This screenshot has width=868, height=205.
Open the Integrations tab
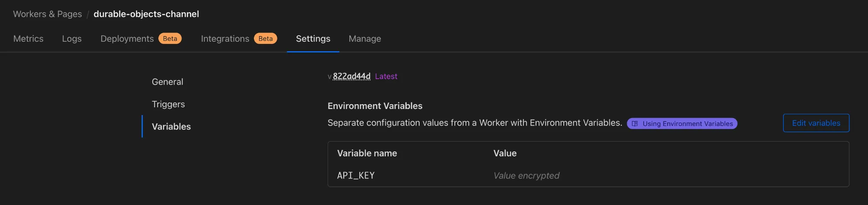225,39
